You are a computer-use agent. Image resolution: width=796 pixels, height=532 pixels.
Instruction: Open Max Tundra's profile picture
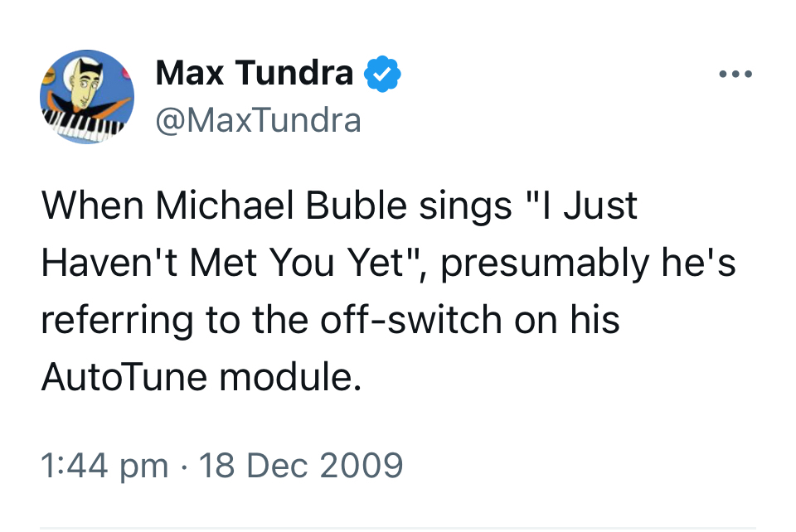coord(87,96)
